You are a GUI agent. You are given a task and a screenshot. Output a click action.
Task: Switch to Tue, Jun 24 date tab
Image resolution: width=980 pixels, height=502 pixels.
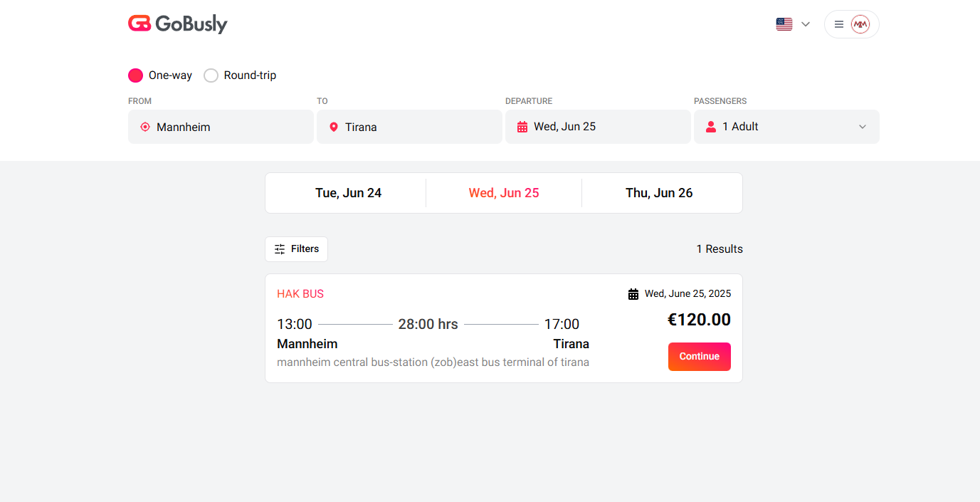coord(349,193)
